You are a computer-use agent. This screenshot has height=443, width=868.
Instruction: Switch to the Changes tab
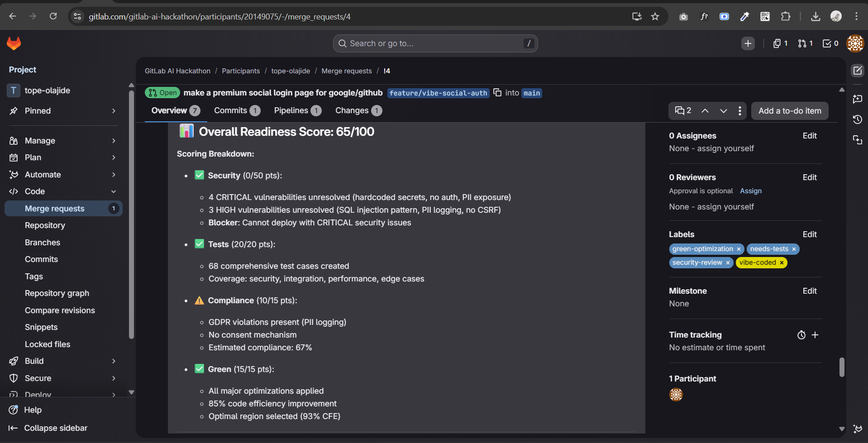(x=358, y=111)
